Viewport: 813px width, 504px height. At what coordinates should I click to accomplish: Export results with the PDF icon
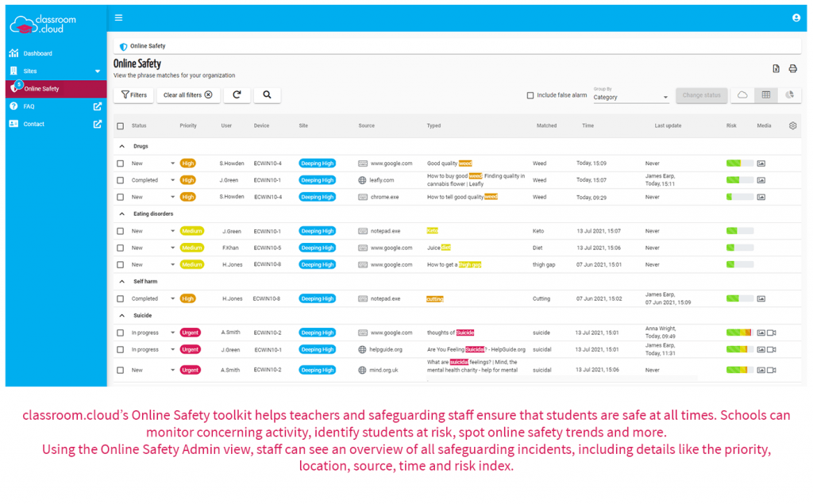776,69
